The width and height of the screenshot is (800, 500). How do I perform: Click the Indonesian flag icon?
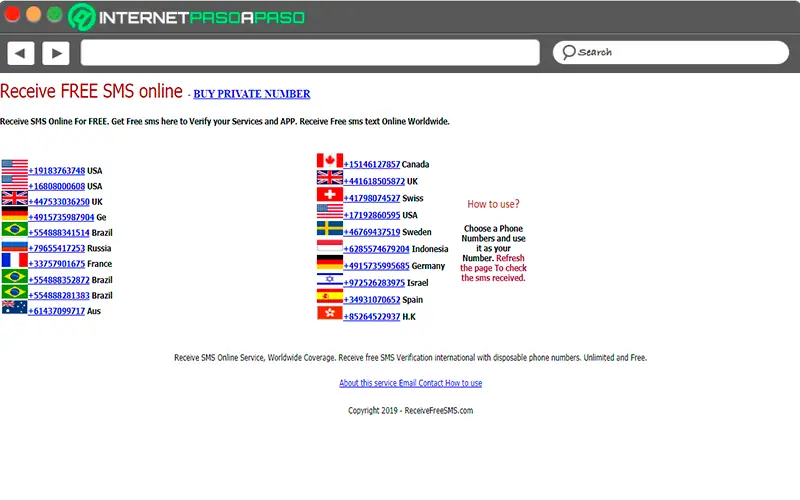click(330, 245)
